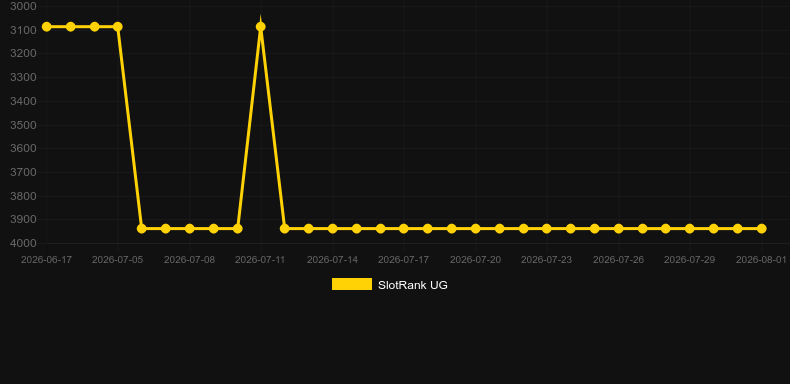Click the 3700 y-axis label
Screen dimensions: 790x384
point(23,172)
